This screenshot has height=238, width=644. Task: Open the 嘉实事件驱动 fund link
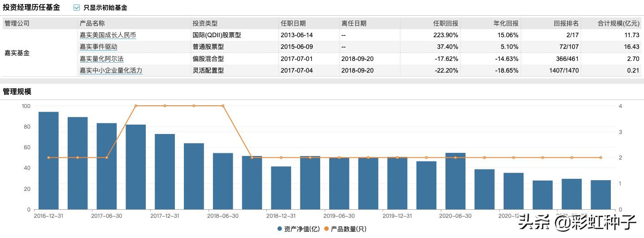[98, 47]
